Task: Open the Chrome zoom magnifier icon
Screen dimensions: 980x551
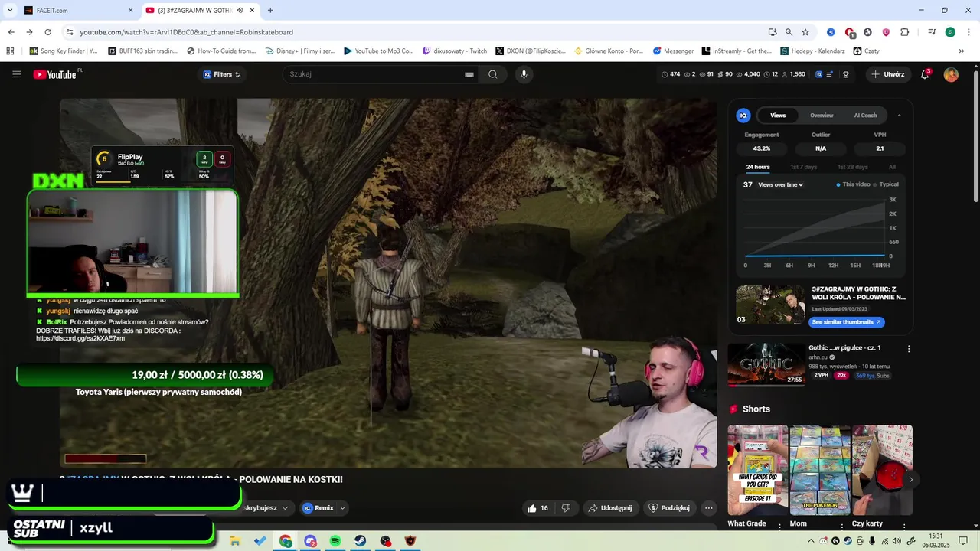Action: pos(789,32)
